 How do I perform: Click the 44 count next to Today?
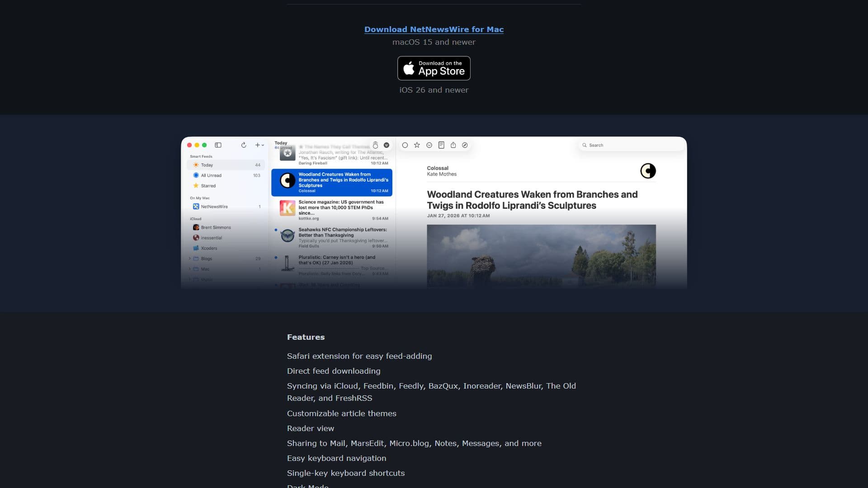[x=258, y=165]
